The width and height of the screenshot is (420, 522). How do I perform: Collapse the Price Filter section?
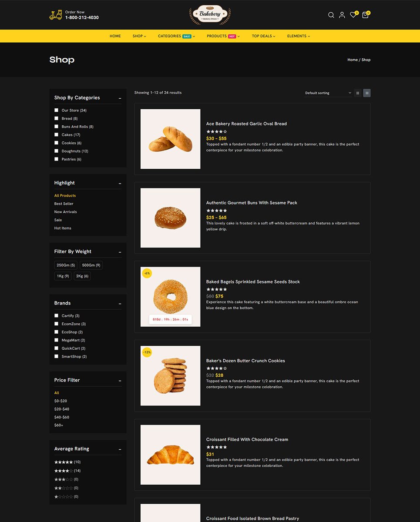[x=120, y=381]
